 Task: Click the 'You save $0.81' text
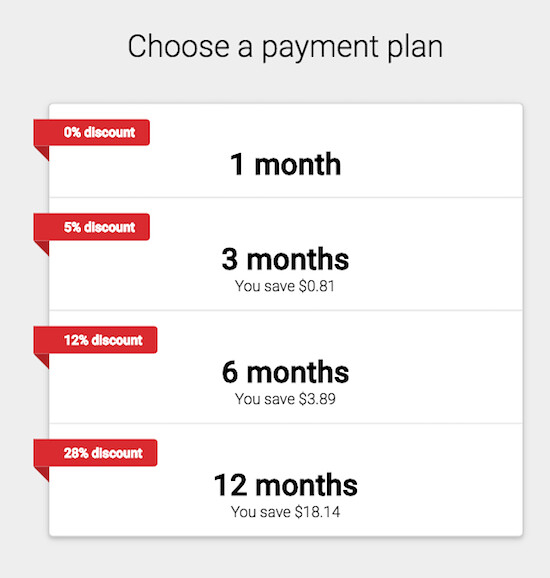click(285, 286)
